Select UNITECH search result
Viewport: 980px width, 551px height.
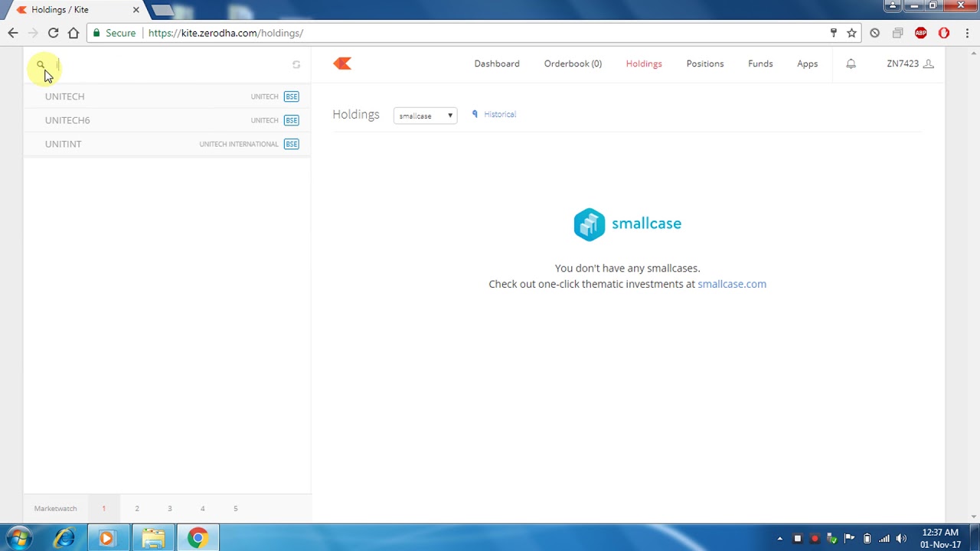[x=167, y=96]
